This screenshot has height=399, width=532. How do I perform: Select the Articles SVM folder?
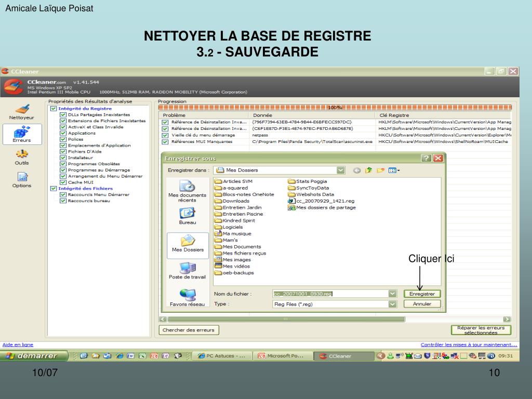pyautogui.click(x=233, y=181)
